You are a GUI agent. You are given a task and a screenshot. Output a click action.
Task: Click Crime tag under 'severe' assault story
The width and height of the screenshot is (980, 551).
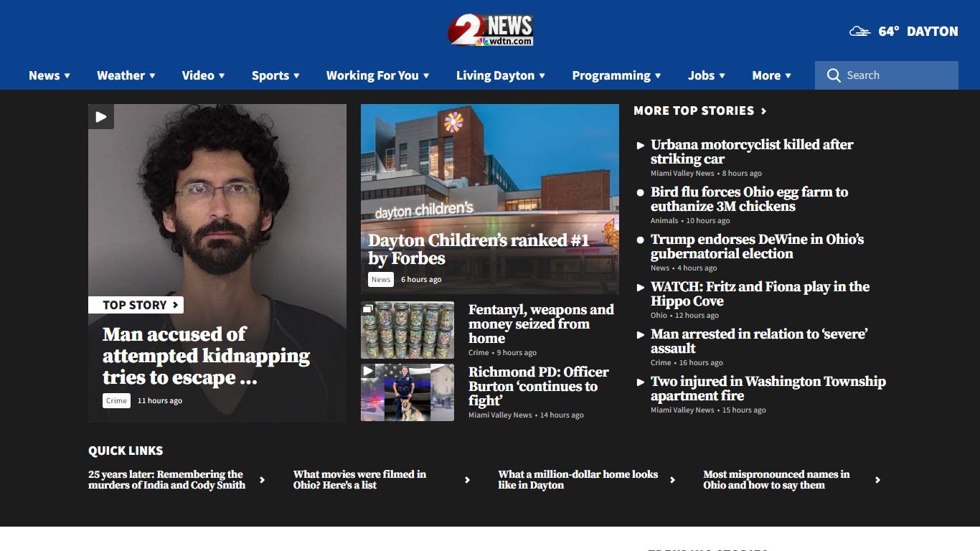(661, 363)
